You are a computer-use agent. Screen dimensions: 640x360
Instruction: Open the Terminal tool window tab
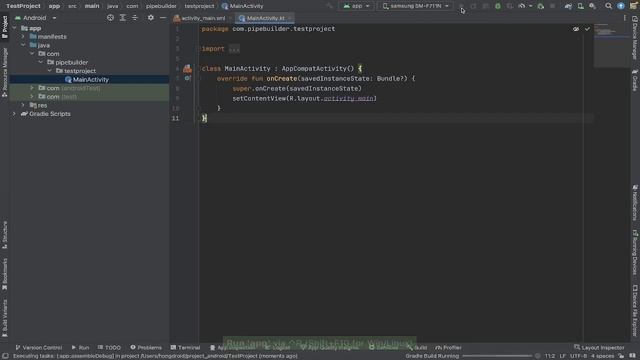185,348
